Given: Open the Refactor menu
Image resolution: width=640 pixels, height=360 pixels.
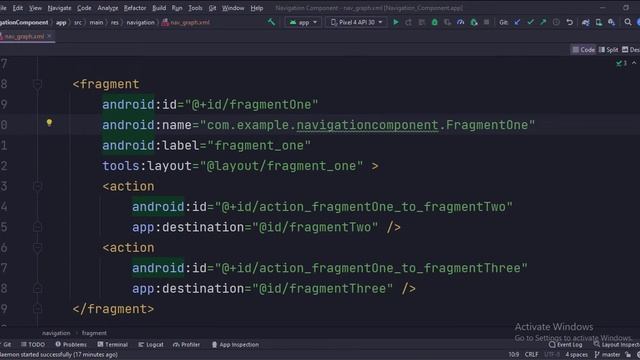Looking at the screenshot, I should (135, 8).
